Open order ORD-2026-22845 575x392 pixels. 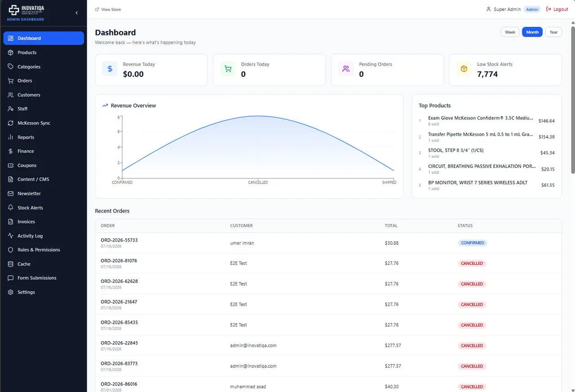[x=119, y=343]
